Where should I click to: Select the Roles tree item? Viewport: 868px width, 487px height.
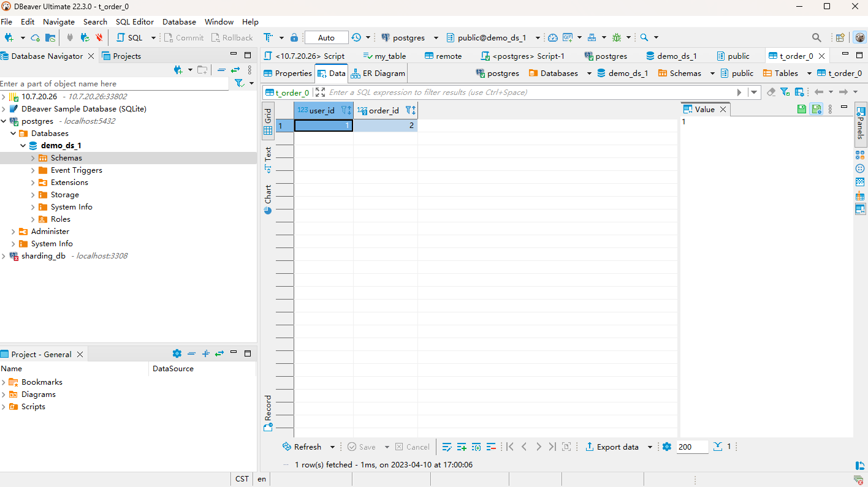tap(61, 219)
